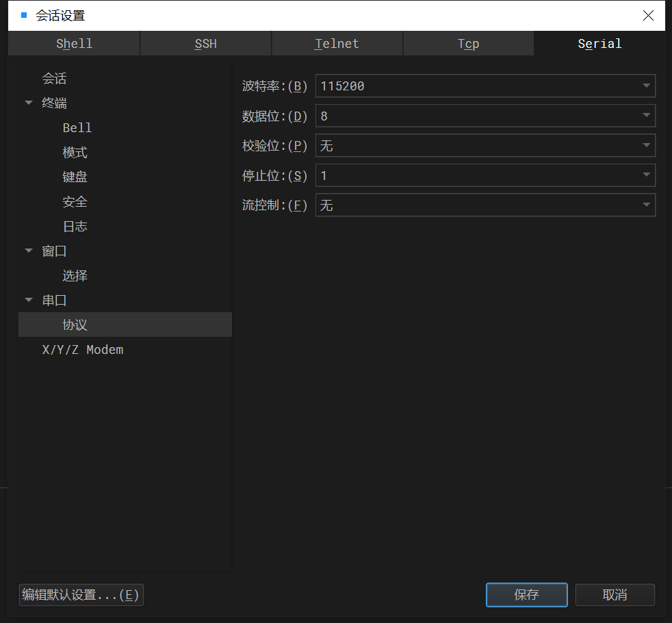Open the X/Y/Z Modem settings
The width and height of the screenshot is (672, 623).
[x=83, y=349]
